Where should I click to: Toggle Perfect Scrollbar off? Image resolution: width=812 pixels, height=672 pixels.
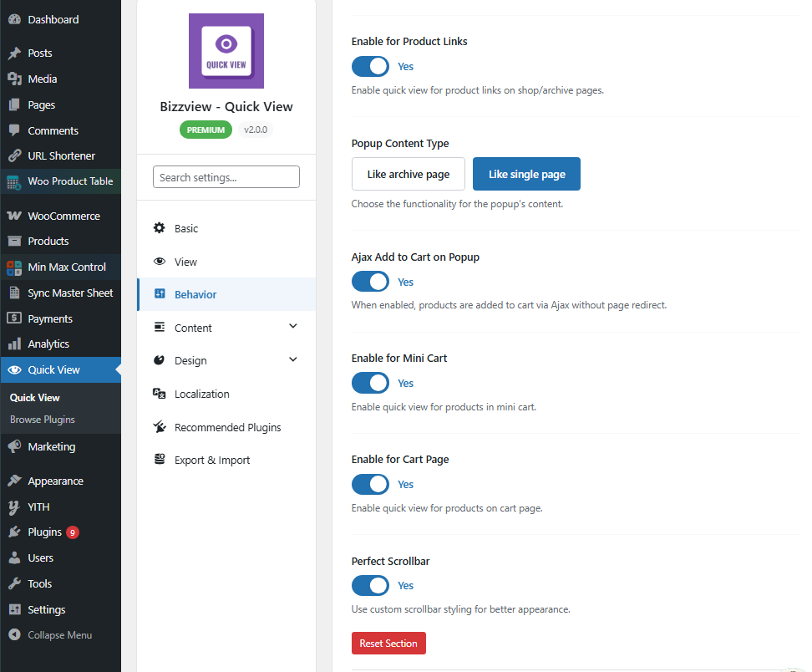[370, 585]
